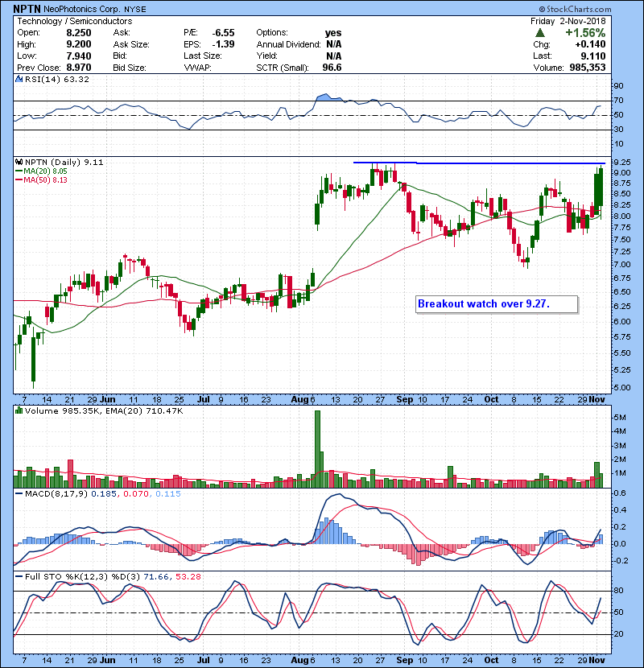Click the candlestick icon before NPTN (Daily)
The width and height of the screenshot is (644, 668).
[x=19, y=162]
